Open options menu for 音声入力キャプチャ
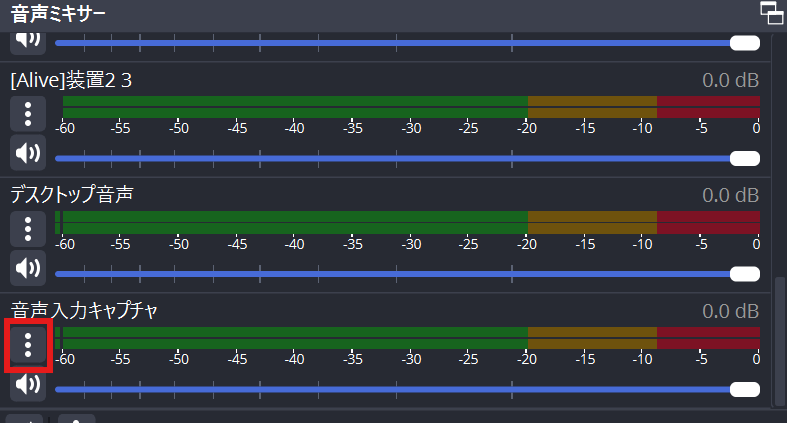 (x=28, y=345)
